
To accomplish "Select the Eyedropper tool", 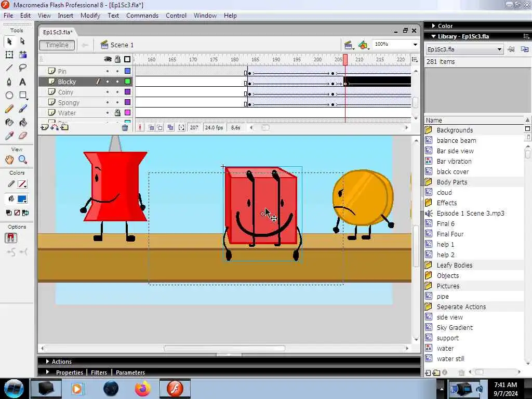I will [9, 136].
